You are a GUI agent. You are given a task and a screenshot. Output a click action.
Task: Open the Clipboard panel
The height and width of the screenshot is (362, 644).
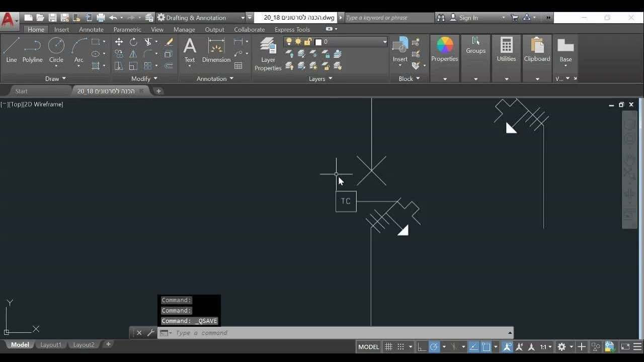coord(537,49)
